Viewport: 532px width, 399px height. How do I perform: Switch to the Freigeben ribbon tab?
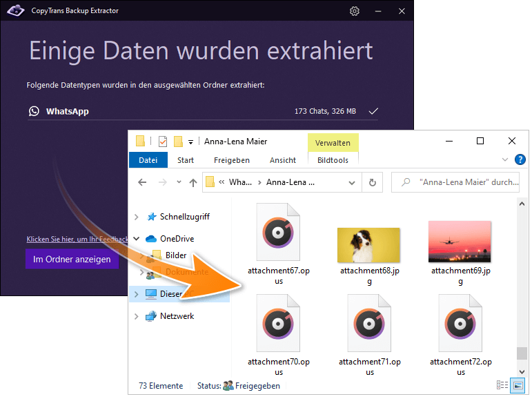(x=232, y=160)
